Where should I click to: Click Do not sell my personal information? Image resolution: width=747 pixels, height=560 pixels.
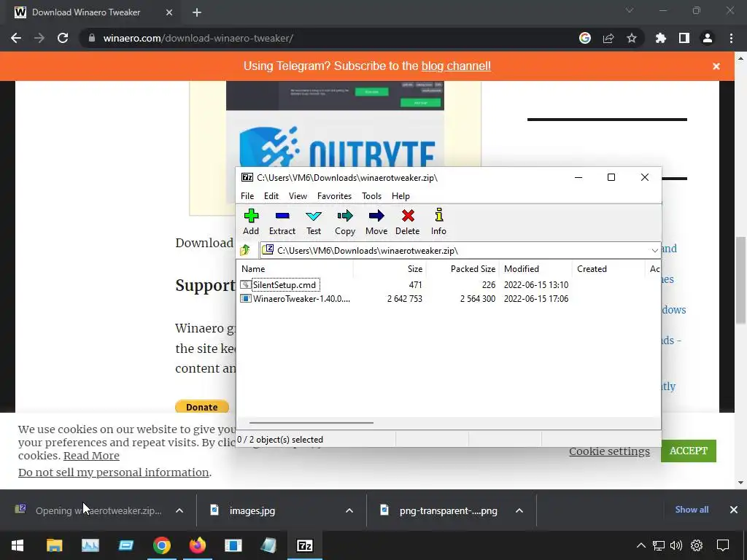click(x=113, y=472)
